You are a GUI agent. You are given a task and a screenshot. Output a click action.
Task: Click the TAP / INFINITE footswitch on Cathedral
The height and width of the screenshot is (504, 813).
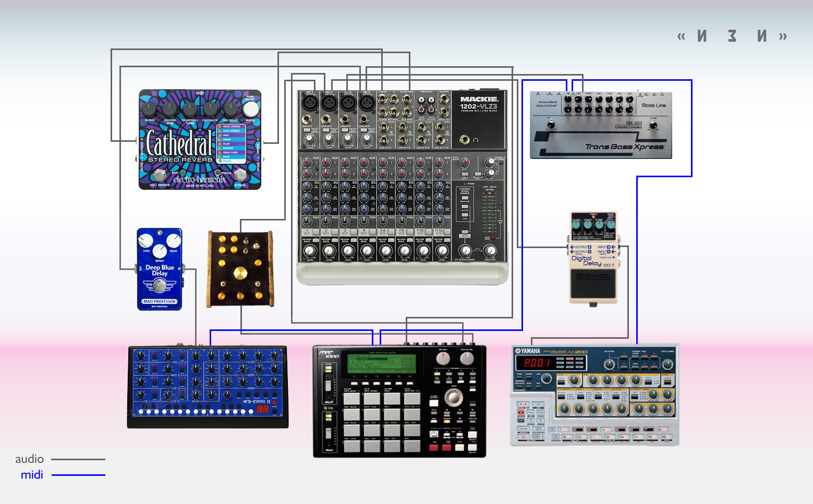pos(160,174)
